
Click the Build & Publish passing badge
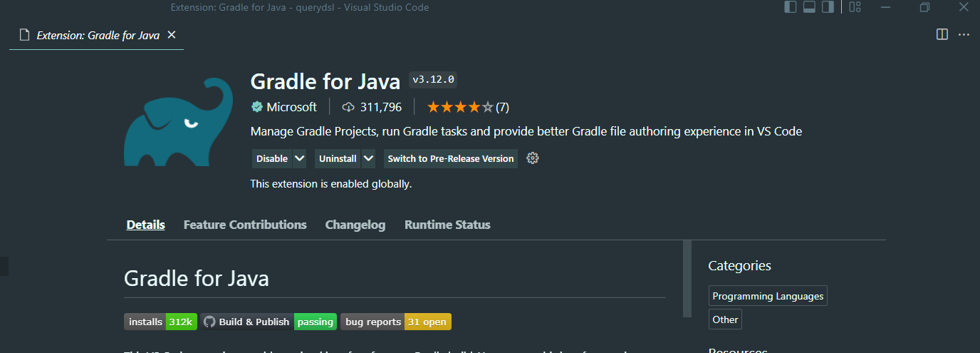pos(269,322)
